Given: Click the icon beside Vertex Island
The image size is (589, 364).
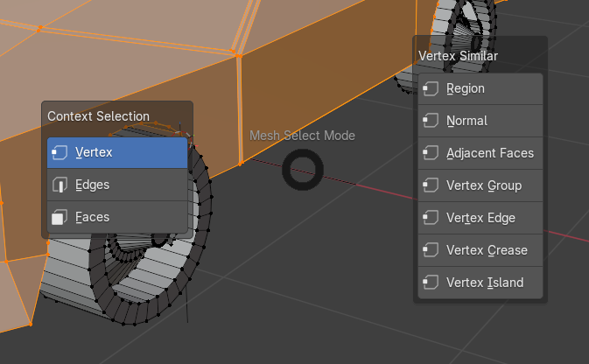Looking at the screenshot, I should 431,283.
